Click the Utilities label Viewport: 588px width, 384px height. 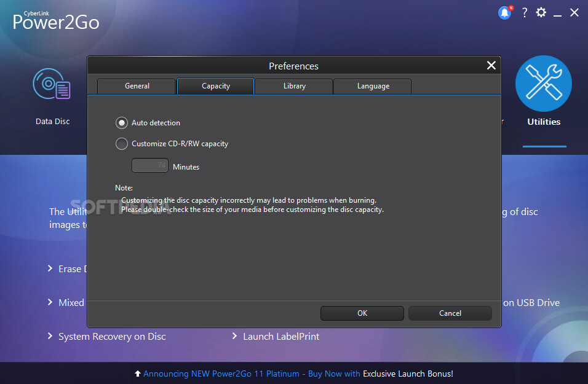(x=544, y=122)
